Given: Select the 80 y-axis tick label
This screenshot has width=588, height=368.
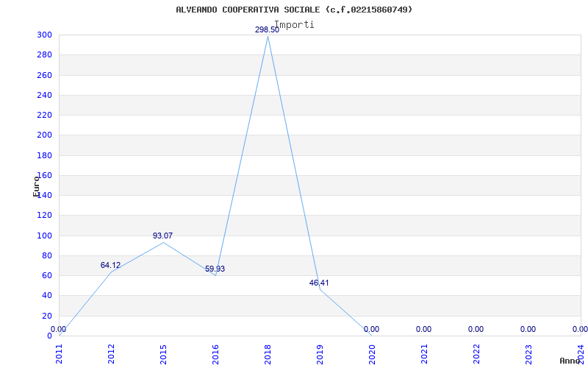Looking at the screenshot, I should [x=47, y=255].
